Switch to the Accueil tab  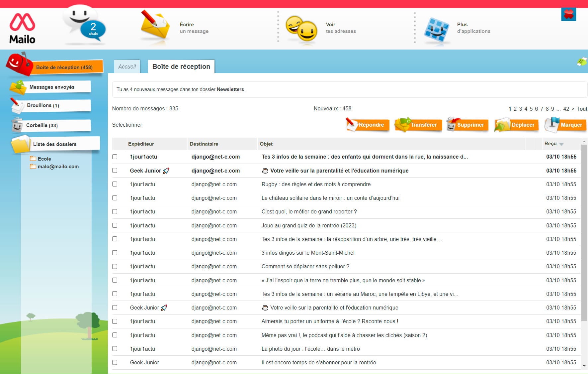point(126,66)
